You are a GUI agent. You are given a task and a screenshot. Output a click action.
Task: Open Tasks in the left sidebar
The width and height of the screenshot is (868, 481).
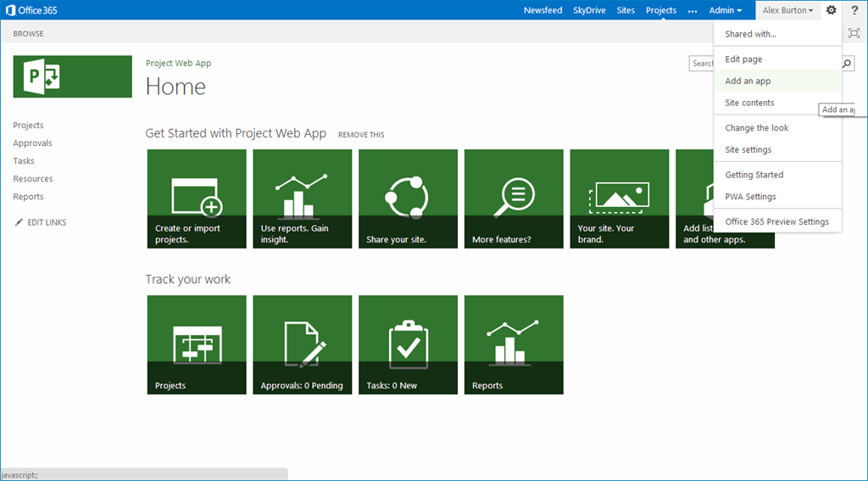(x=24, y=160)
